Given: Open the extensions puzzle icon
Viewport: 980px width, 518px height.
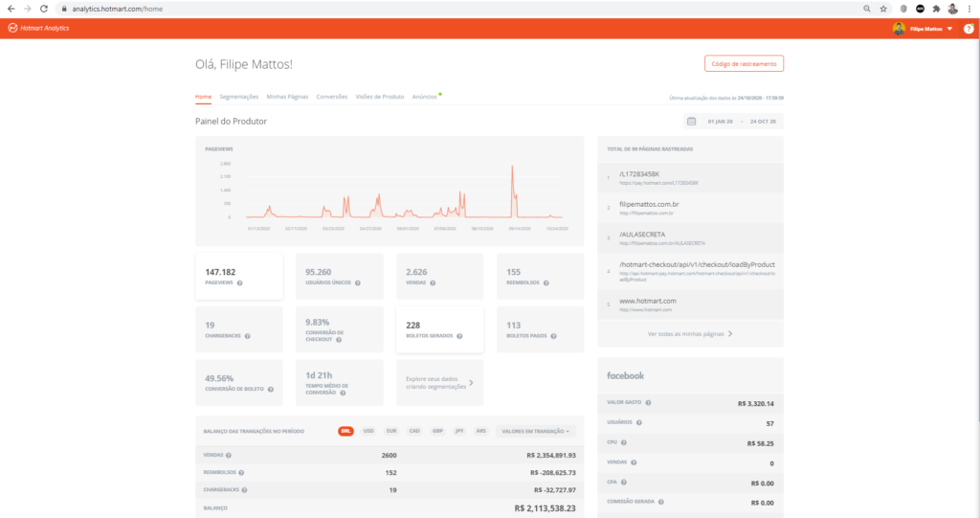Looking at the screenshot, I should 936,9.
